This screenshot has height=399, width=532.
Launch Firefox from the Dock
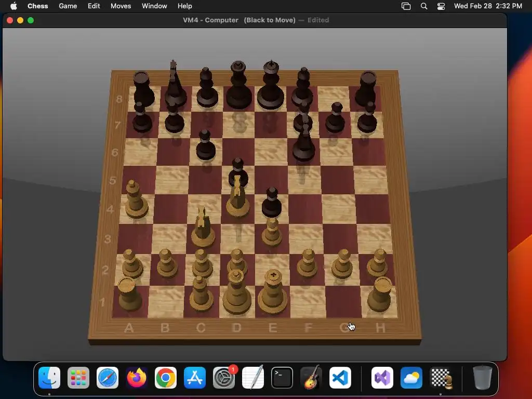[x=137, y=378]
